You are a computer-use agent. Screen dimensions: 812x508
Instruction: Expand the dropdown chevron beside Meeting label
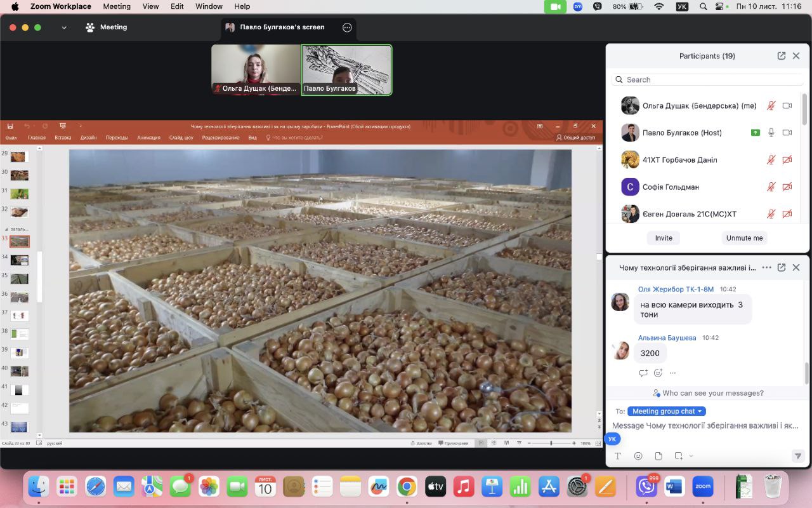[64, 27]
